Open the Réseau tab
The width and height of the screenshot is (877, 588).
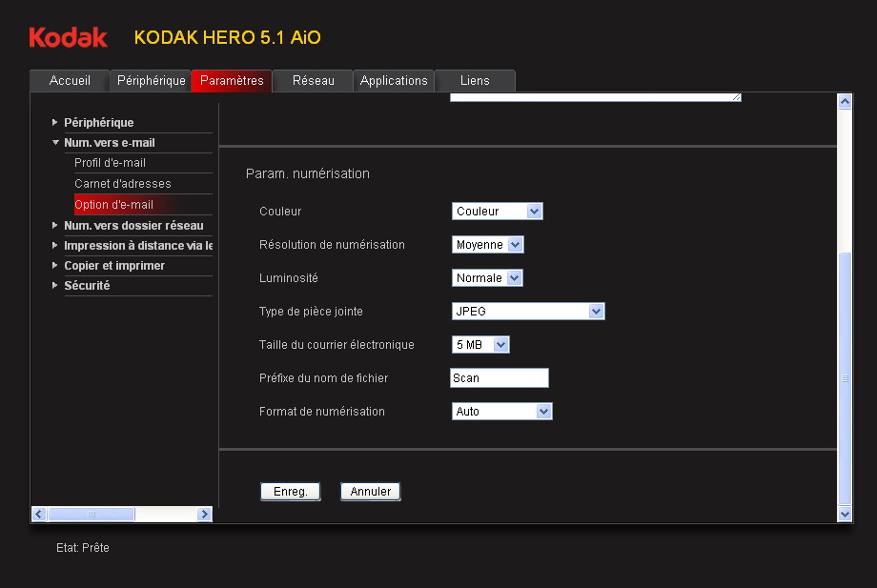tap(313, 81)
